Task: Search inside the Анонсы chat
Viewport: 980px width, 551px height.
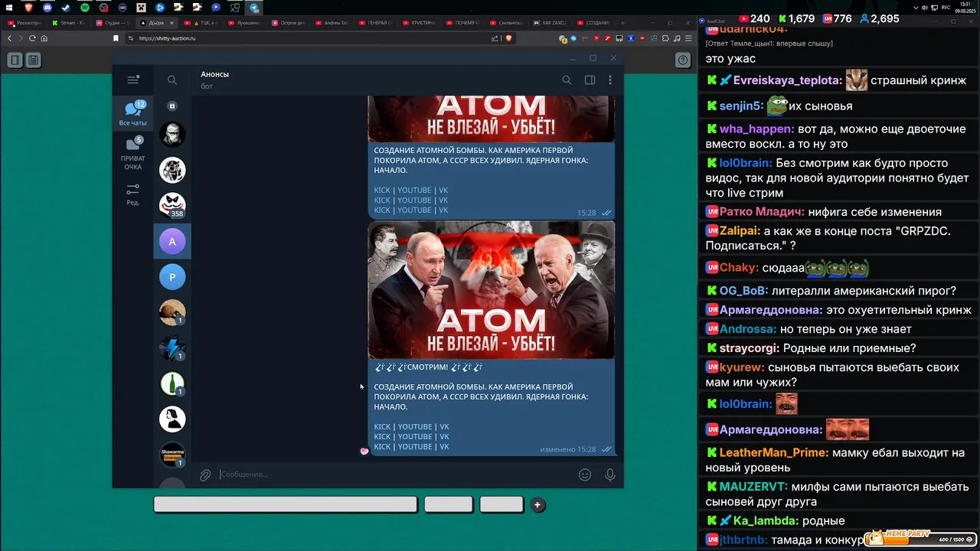Action: [567, 80]
